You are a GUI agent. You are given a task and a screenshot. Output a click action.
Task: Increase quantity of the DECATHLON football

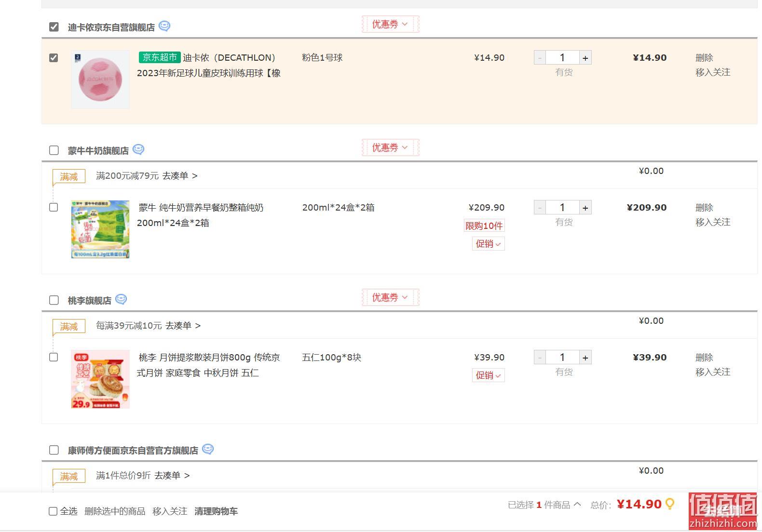tap(585, 58)
